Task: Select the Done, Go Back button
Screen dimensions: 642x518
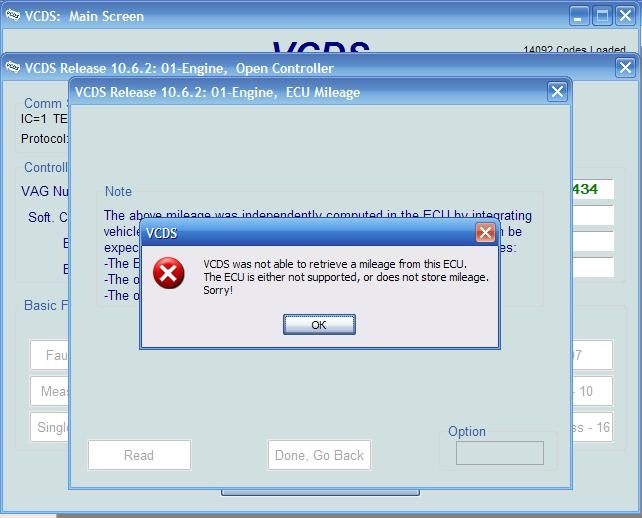Action: pos(319,455)
